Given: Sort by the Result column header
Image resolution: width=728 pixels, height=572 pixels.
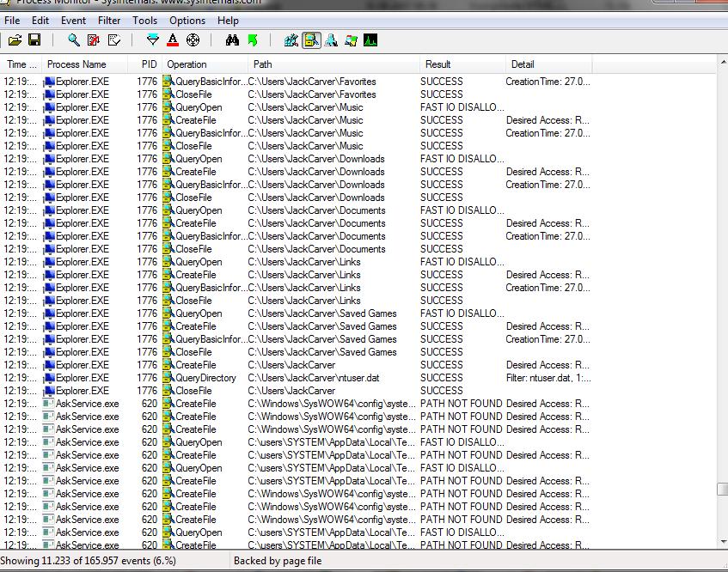Looking at the screenshot, I should [463, 64].
